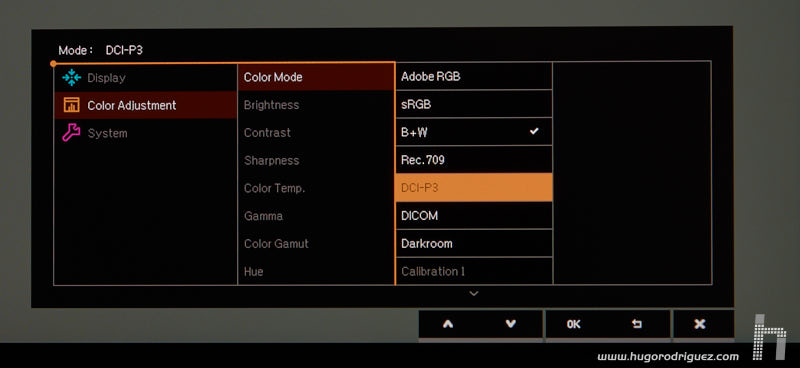Screen dimensions: 800x368
Task: Select the Gamma setting
Action: tap(316, 216)
